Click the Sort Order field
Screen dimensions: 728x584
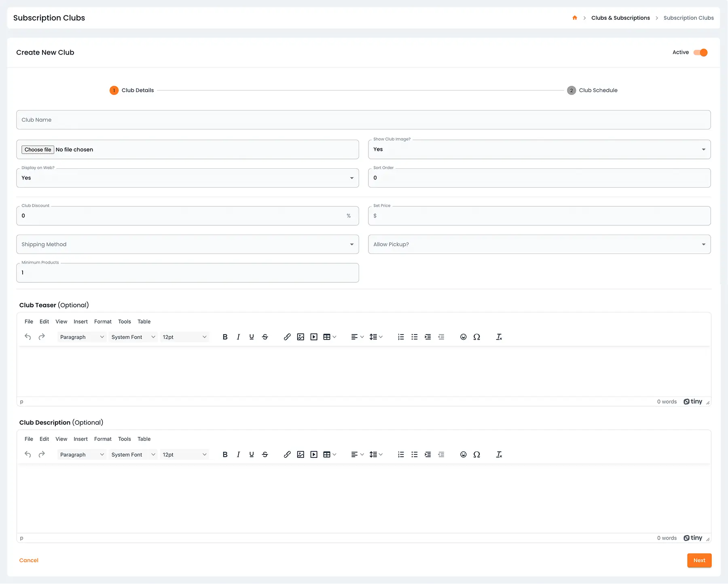pyautogui.click(x=539, y=178)
